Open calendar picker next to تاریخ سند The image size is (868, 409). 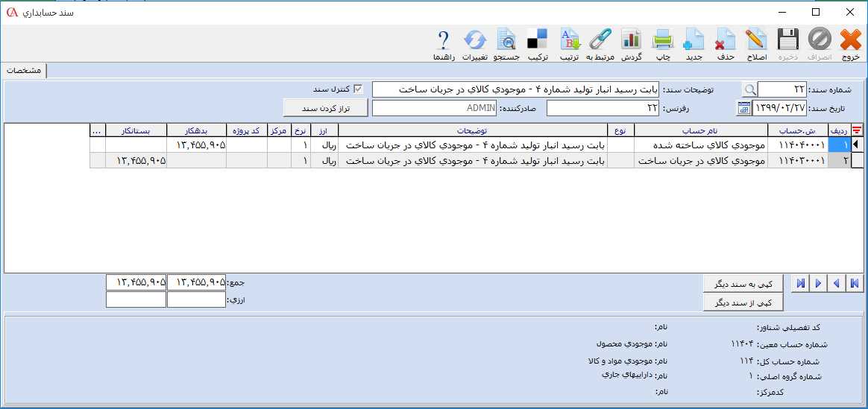tap(744, 108)
